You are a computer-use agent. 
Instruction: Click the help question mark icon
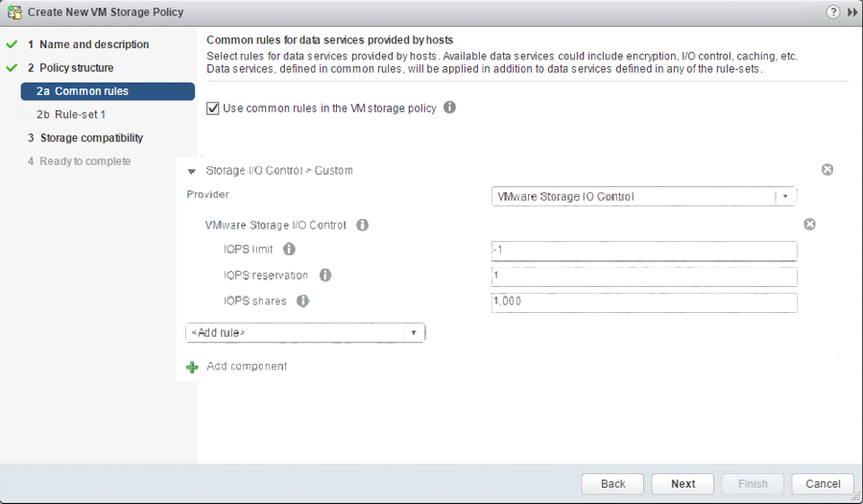[831, 12]
